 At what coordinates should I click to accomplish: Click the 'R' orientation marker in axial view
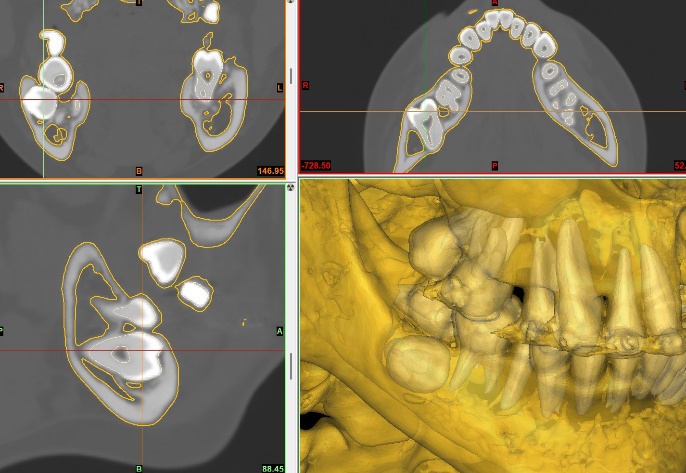[304, 86]
